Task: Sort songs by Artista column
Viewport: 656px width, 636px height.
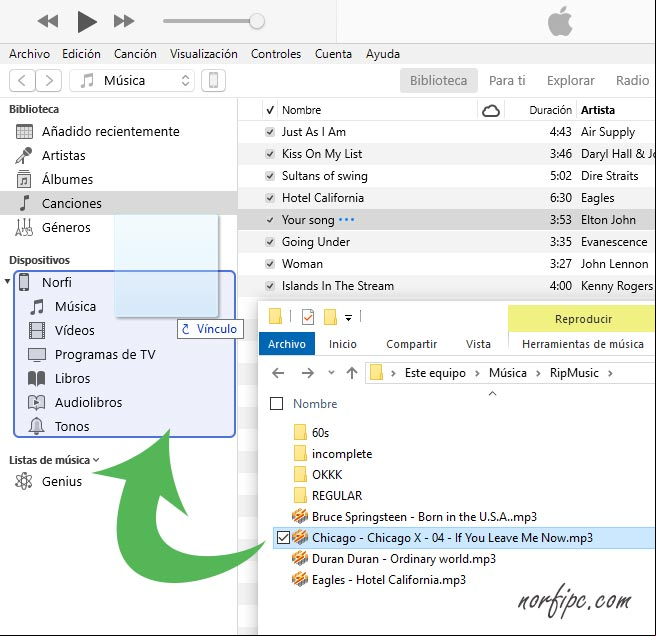Action: point(598,110)
